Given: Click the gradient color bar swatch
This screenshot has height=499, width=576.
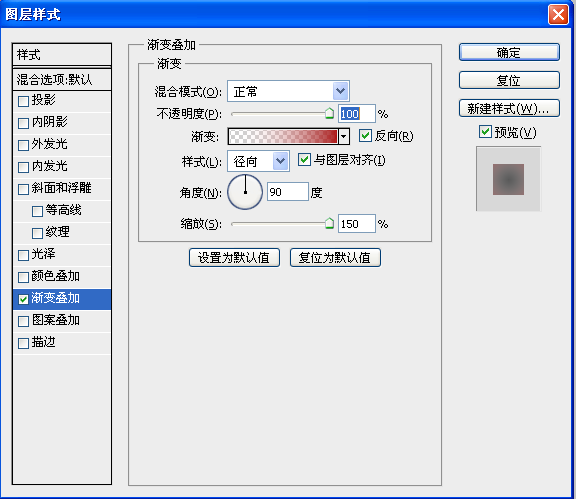Looking at the screenshot, I should 283,136.
